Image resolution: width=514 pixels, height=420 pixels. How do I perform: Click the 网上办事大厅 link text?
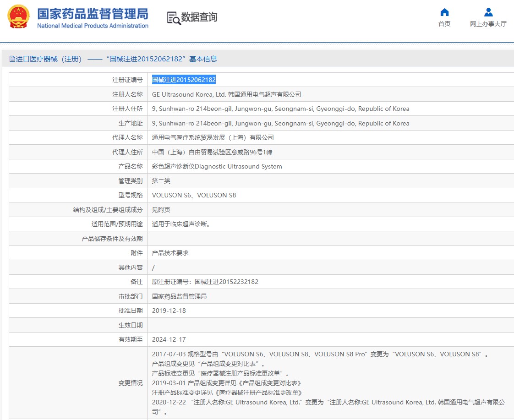[x=488, y=24]
